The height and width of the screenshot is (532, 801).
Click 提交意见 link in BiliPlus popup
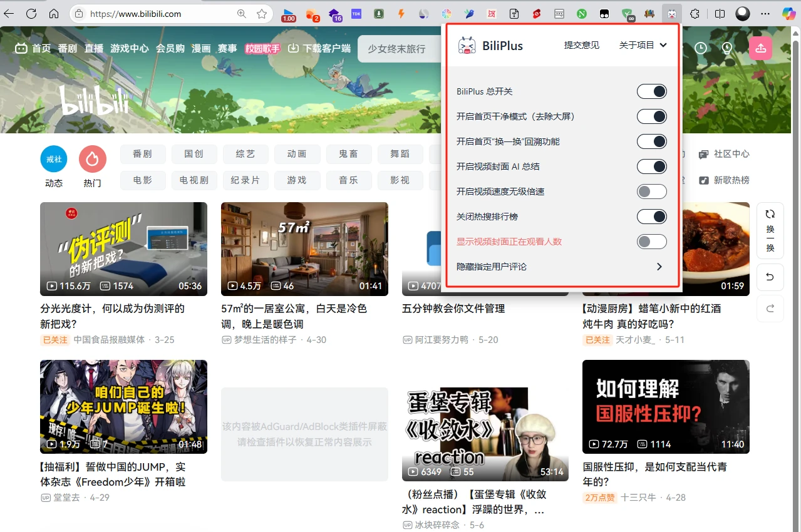click(582, 45)
